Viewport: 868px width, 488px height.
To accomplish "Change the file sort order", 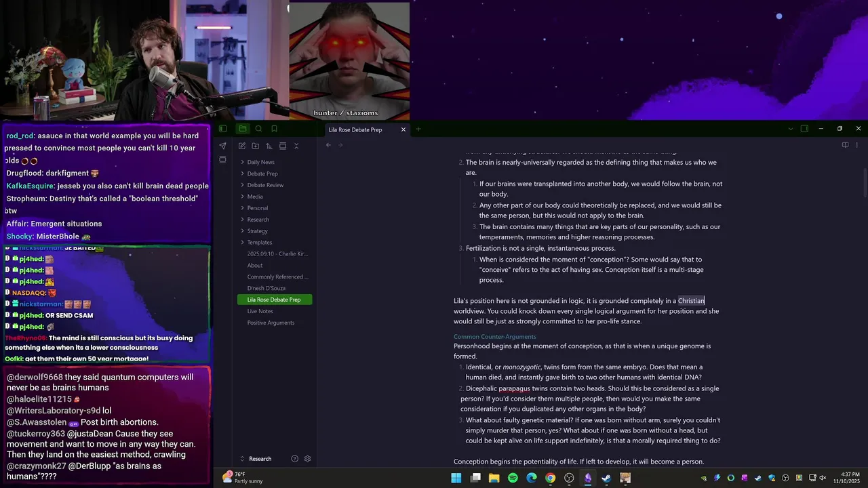I will 269,146.
